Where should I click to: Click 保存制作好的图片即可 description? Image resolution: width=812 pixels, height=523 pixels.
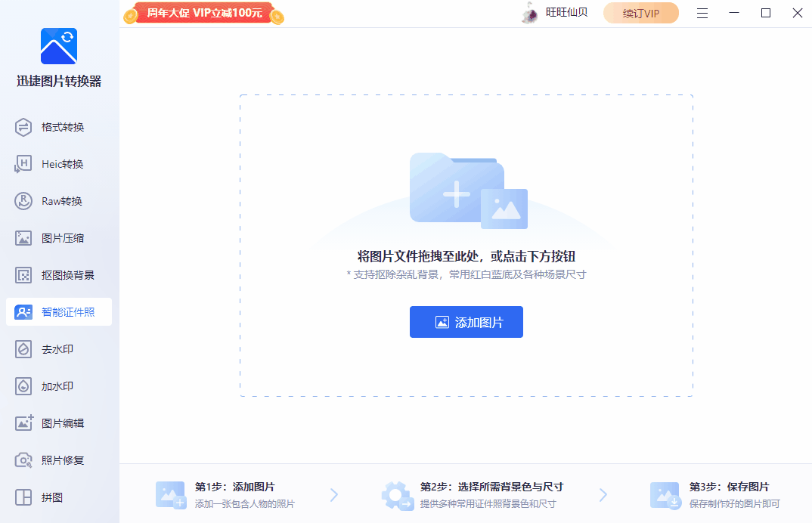click(x=734, y=504)
